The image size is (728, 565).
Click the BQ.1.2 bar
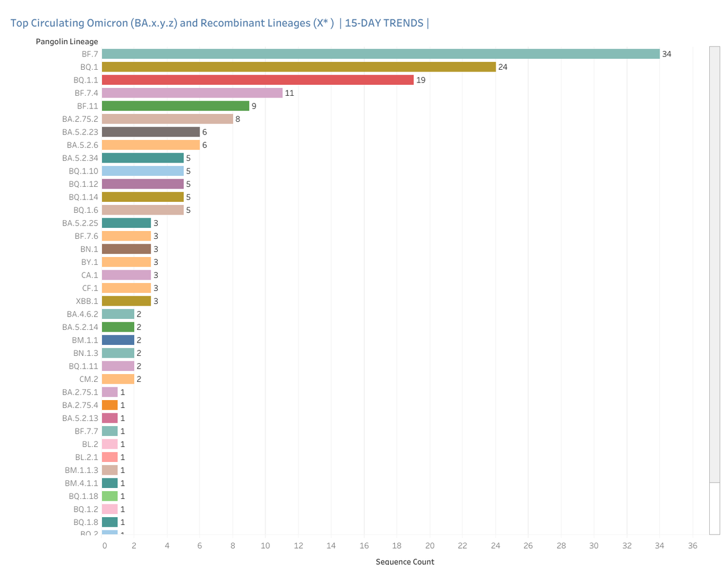[x=110, y=509]
